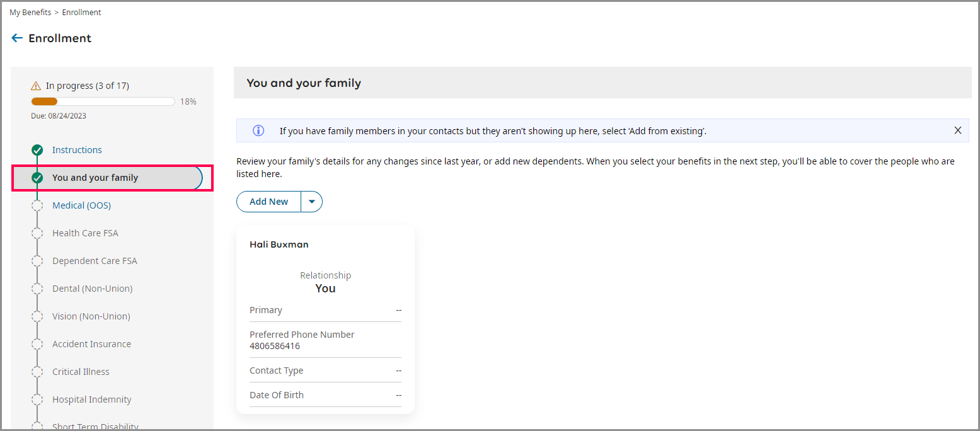Open the Health Care FSA step

coord(85,233)
